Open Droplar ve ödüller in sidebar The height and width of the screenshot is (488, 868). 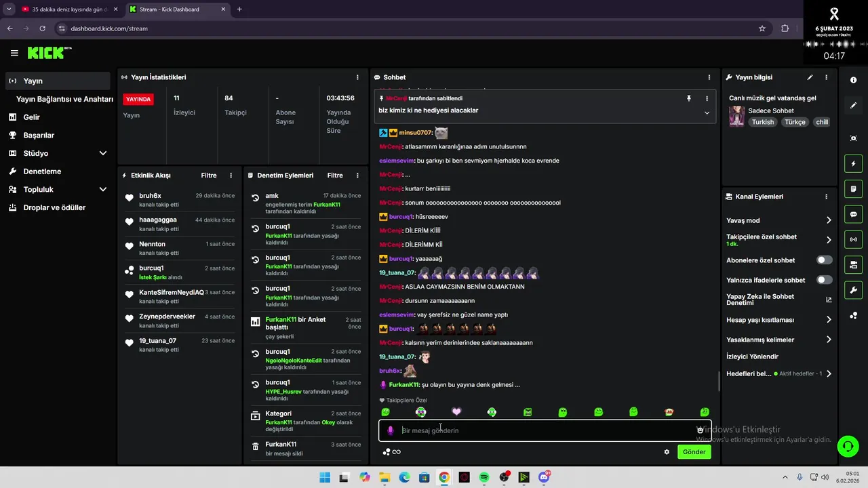tap(58, 207)
